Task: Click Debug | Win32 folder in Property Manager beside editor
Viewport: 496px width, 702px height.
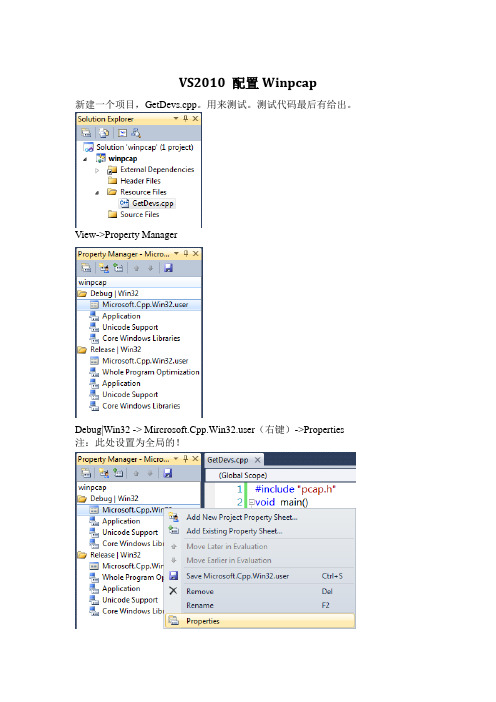Action: [x=108, y=499]
